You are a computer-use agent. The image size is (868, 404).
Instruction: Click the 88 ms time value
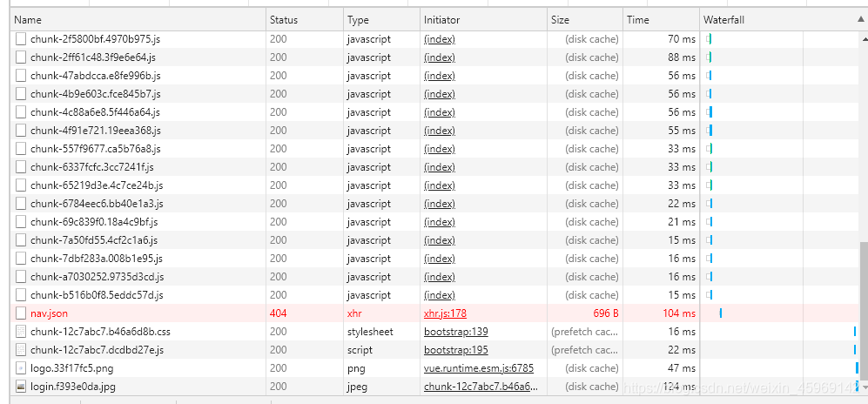pyautogui.click(x=682, y=57)
